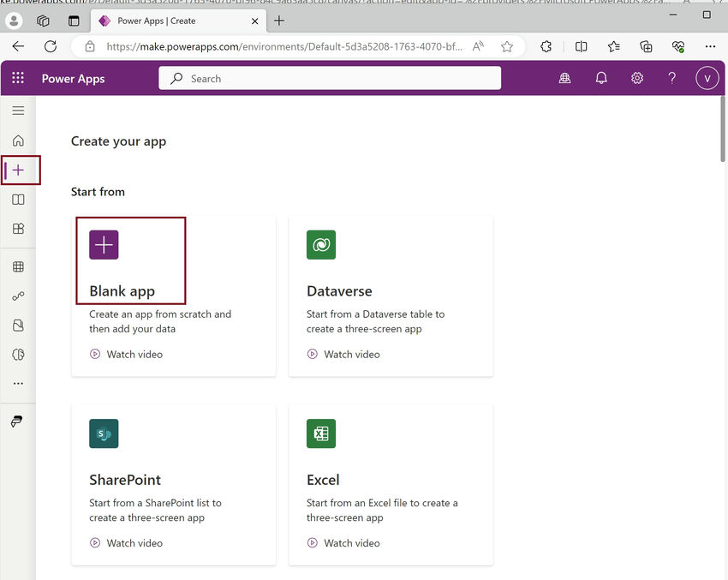Watch video under SharePoint
This screenshot has width=728, height=580.
126,543
